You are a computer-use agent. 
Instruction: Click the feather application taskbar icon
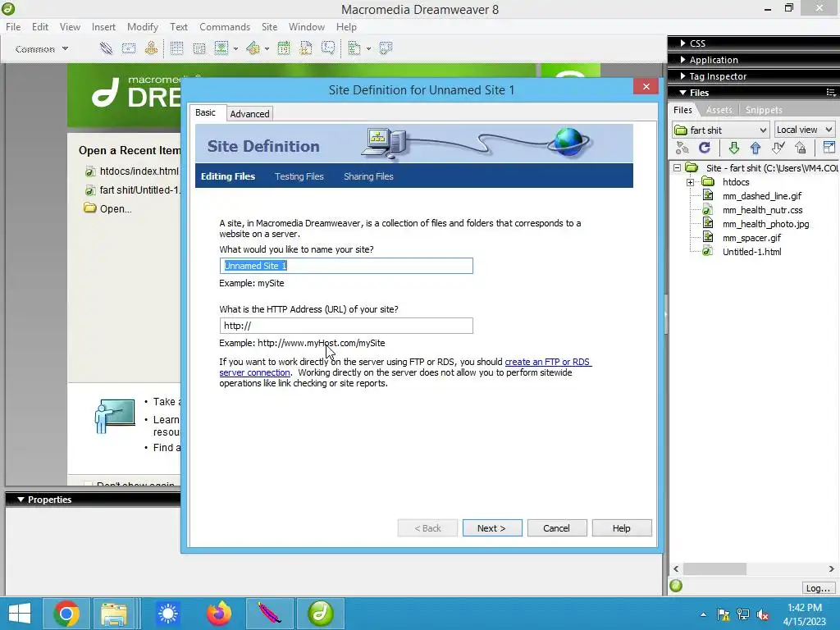269,614
